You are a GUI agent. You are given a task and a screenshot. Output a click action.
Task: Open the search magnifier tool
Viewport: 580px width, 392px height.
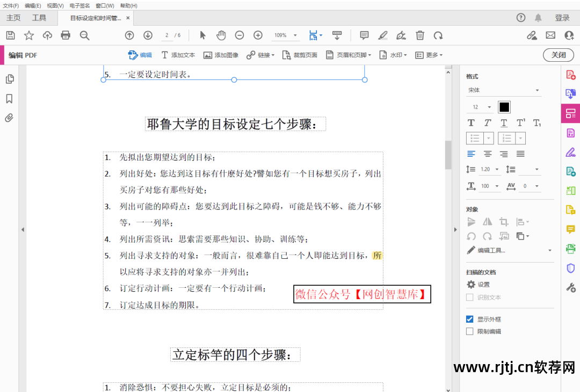click(85, 35)
